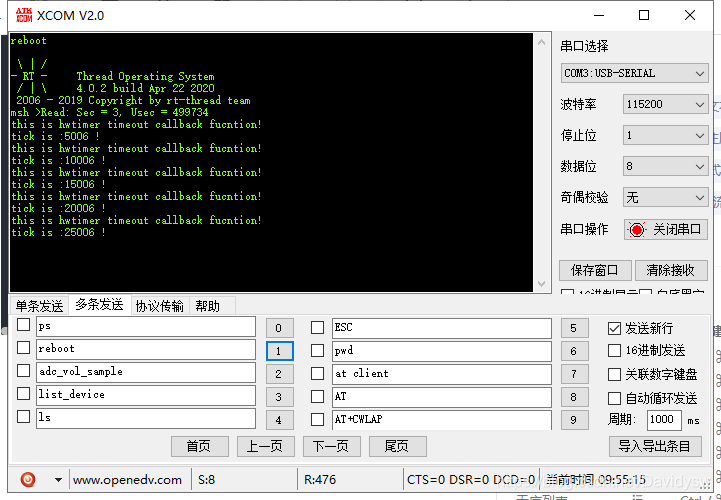Image resolution: width=721 pixels, height=500 pixels.
Task: Tick the checkbox beside adc_vol_sample
Action: (23, 371)
